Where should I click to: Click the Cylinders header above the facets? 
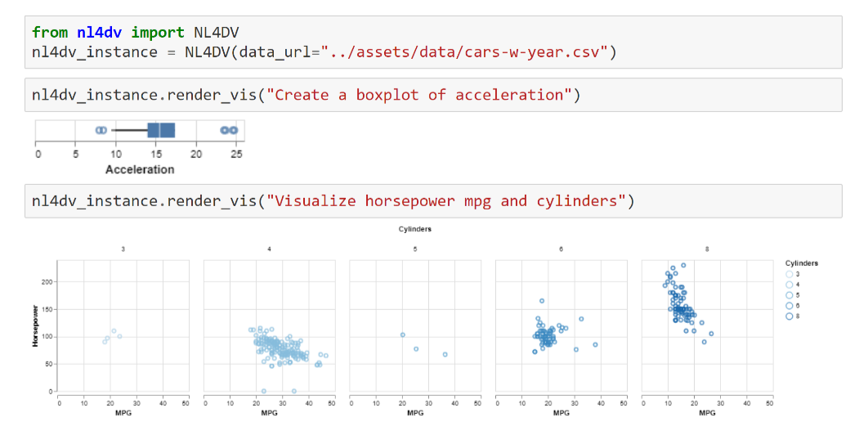414,229
